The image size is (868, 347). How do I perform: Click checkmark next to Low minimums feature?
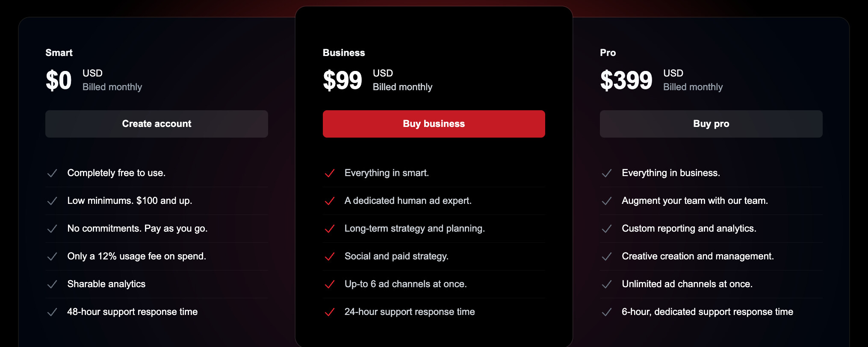tap(52, 201)
